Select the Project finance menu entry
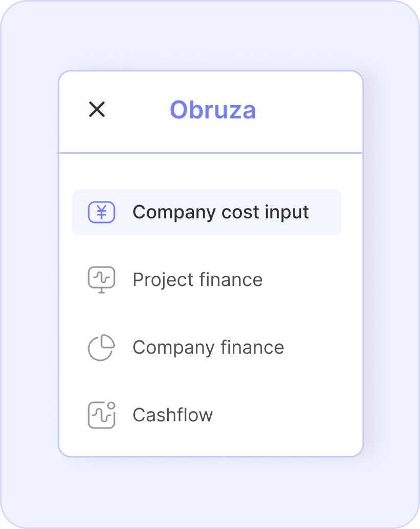The image size is (420, 529). 207,280
